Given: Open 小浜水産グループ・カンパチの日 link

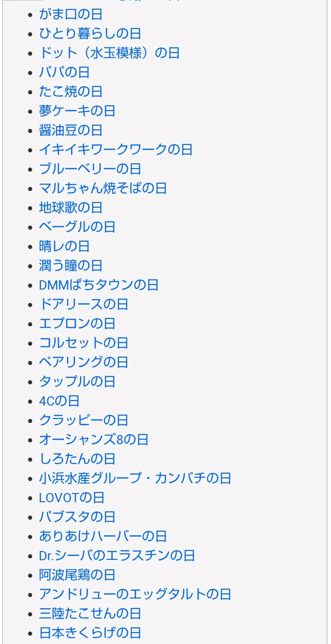Looking at the screenshot, I should 135,478.
